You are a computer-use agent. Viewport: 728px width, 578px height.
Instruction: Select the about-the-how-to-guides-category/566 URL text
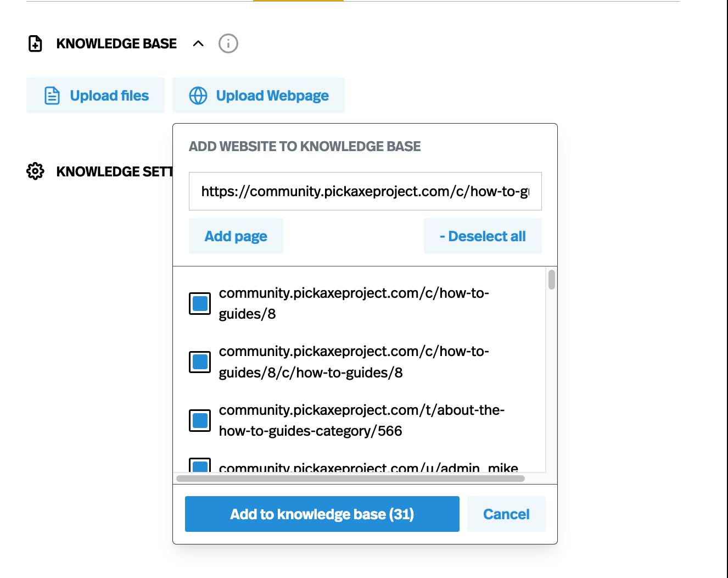(x=361, y=420)
